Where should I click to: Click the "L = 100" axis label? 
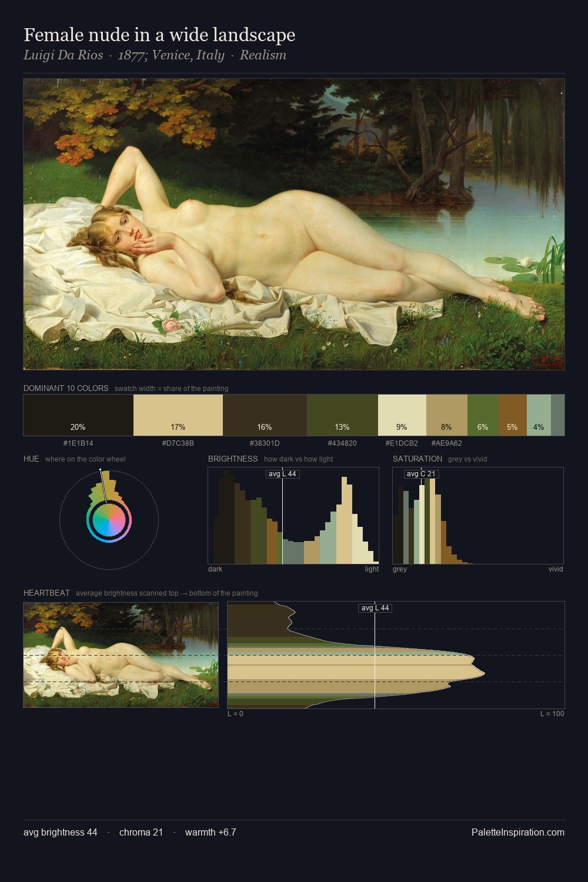point(552,714)
